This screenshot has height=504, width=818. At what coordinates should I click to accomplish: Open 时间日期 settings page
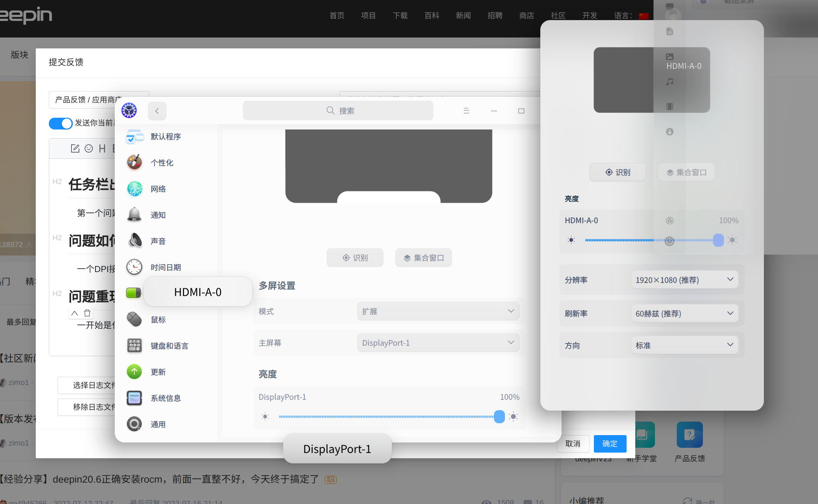pyautogui.click(x=166, y=267)
